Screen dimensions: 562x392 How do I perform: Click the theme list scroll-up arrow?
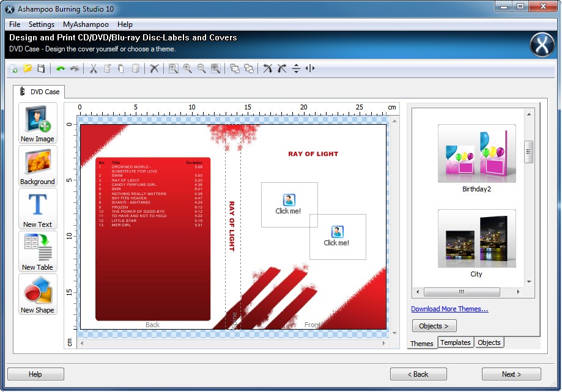(529, 114)
